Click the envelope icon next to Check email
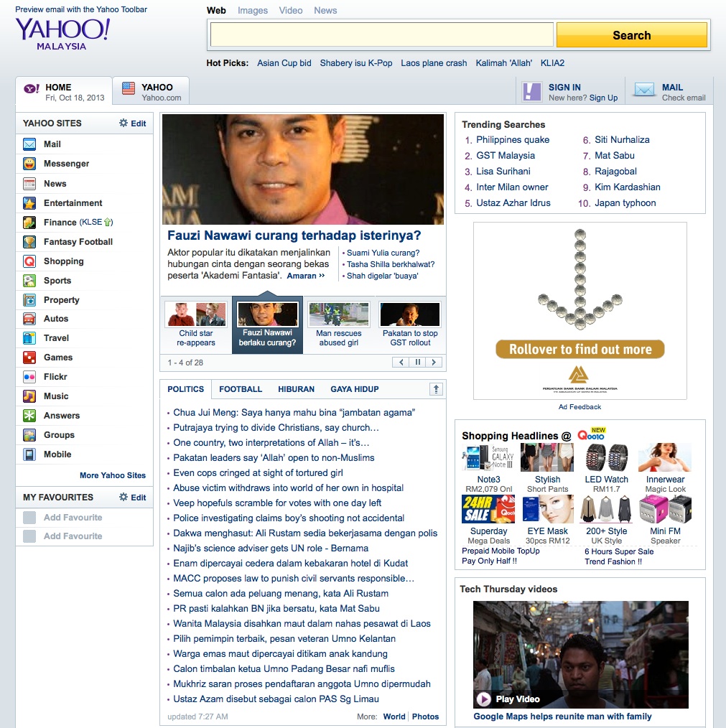This screenshot has width=726, height=728. 644,90
